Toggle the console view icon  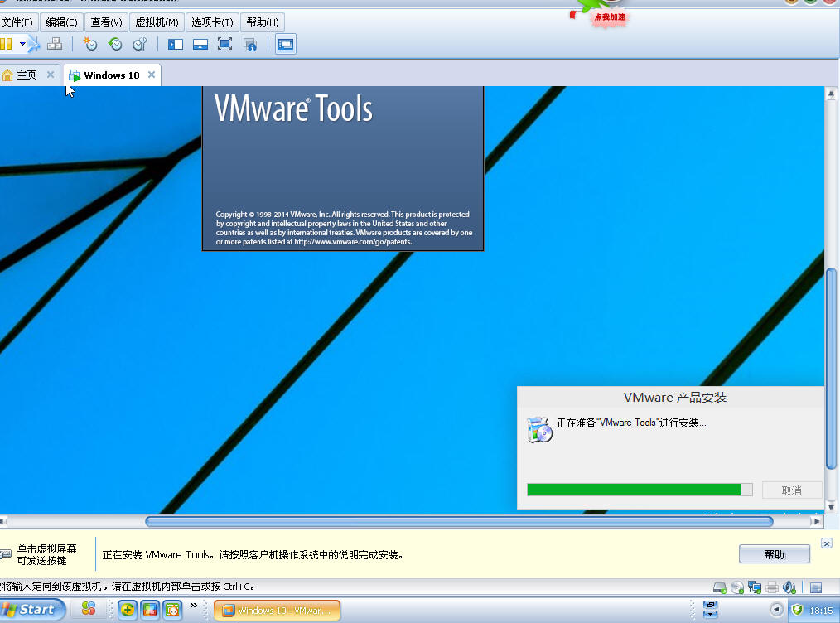286,44
